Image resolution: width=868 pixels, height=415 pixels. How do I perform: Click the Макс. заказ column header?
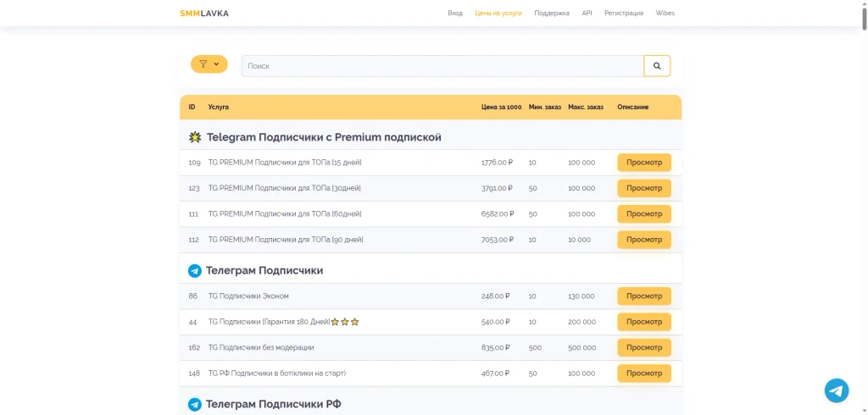coord(586,108)
